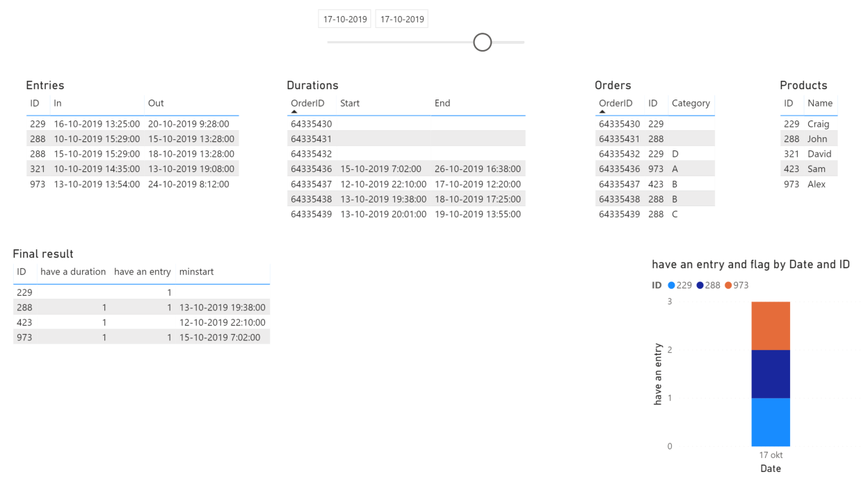Click the In column header in Entries
The width and height of the screenshot is (868, 495).
58,103
